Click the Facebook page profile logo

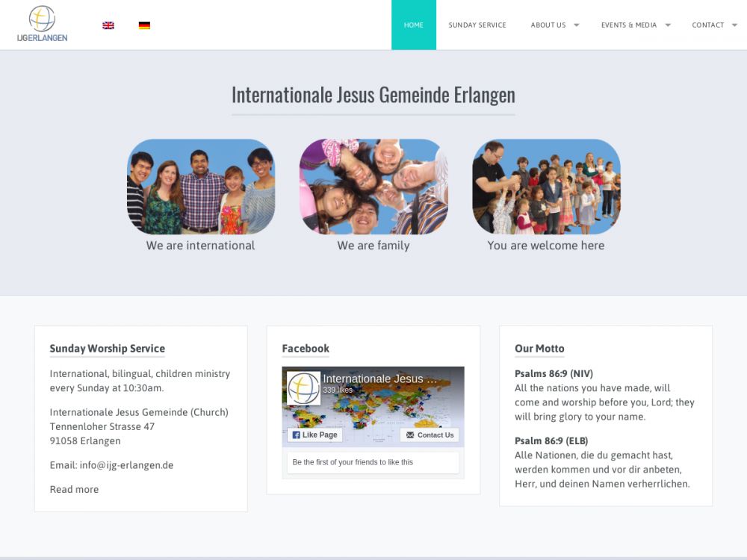[303, 388]
